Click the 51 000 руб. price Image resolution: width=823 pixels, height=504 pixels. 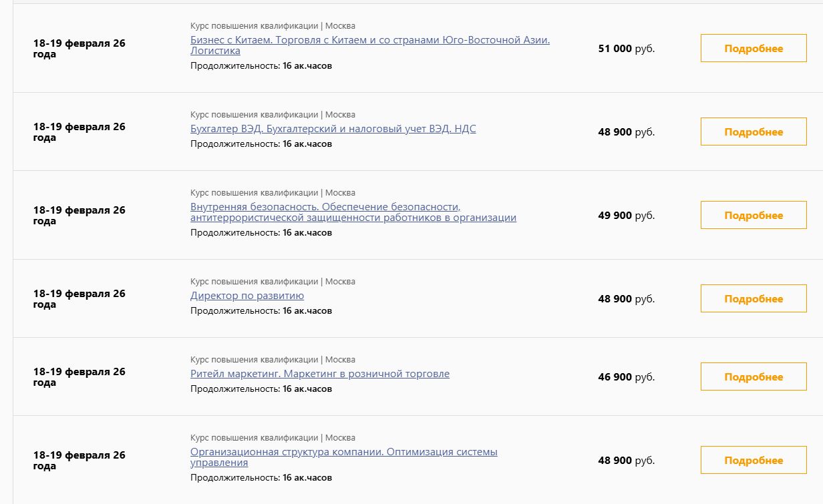coord(626,49)
